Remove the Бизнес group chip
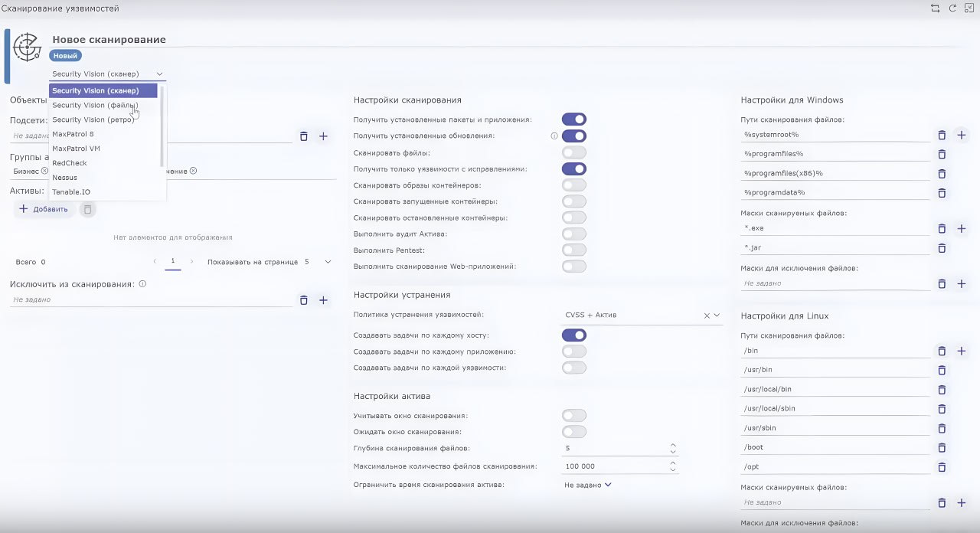This screenshot has width=980, height=533. [44, 171]
